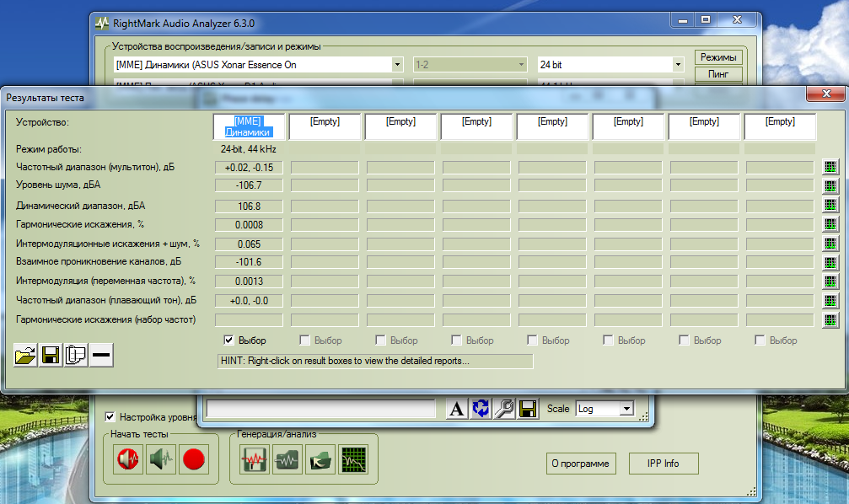Open spectrum graph for harmonic distortion frequency set row

(830, 320)
